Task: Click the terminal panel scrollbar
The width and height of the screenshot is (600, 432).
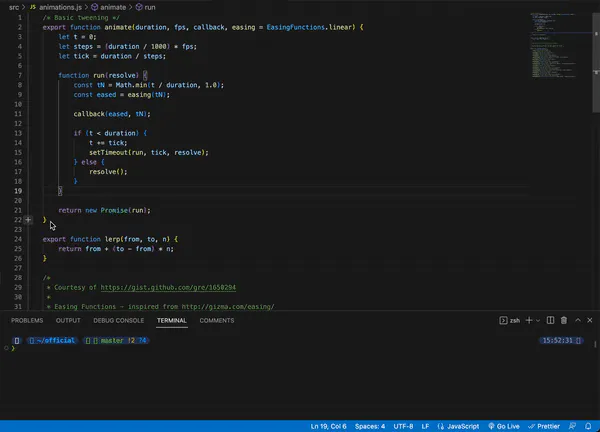Action: [x=595, y=344]
